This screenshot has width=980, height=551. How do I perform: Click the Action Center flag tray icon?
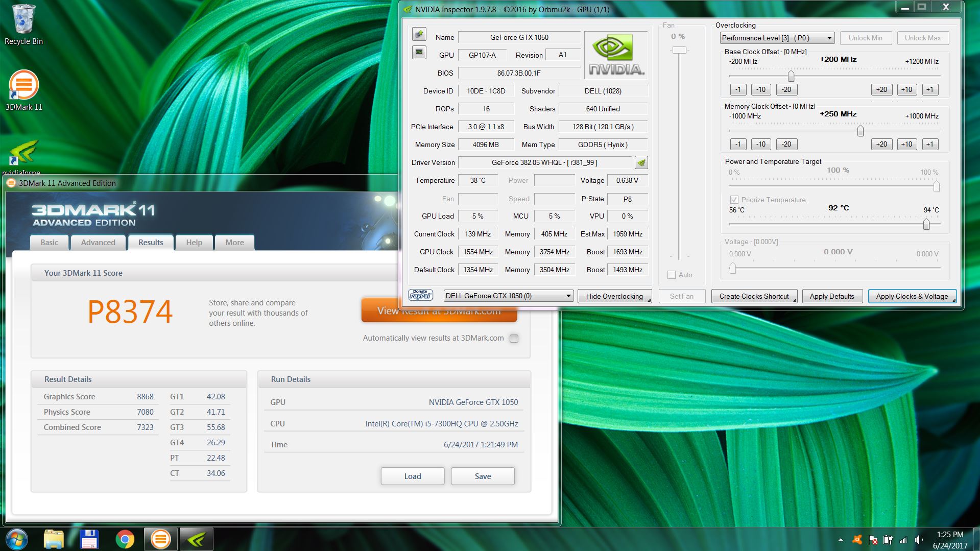873,540
